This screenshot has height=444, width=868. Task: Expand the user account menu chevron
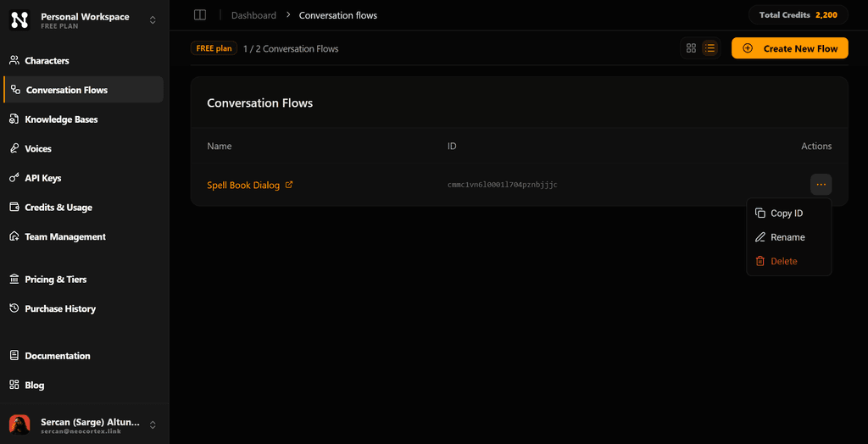pyautogui.click(x=153, y=425)
